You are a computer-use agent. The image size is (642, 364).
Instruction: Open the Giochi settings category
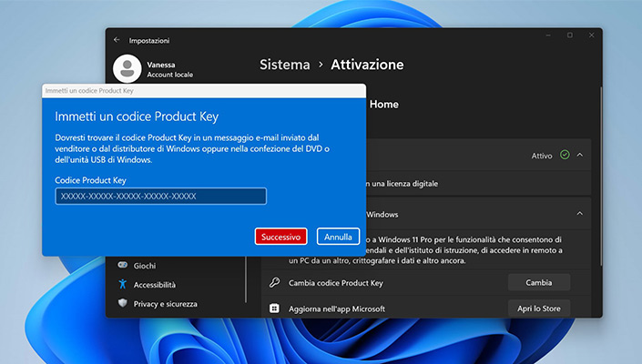click(x=144, y=266)
